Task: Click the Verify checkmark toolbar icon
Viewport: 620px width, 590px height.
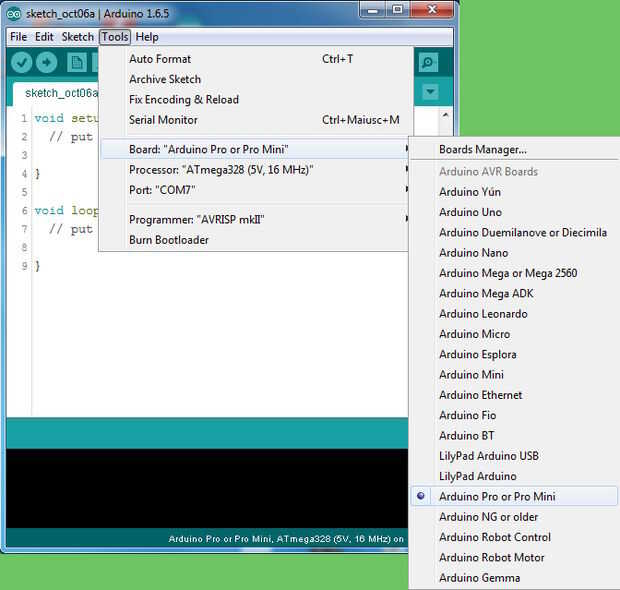Action: click(x=21, y=62)
